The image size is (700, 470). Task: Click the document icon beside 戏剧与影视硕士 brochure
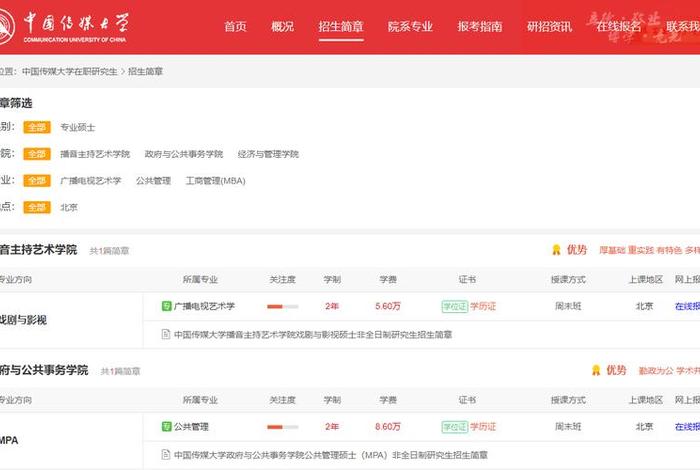(166, 334)
